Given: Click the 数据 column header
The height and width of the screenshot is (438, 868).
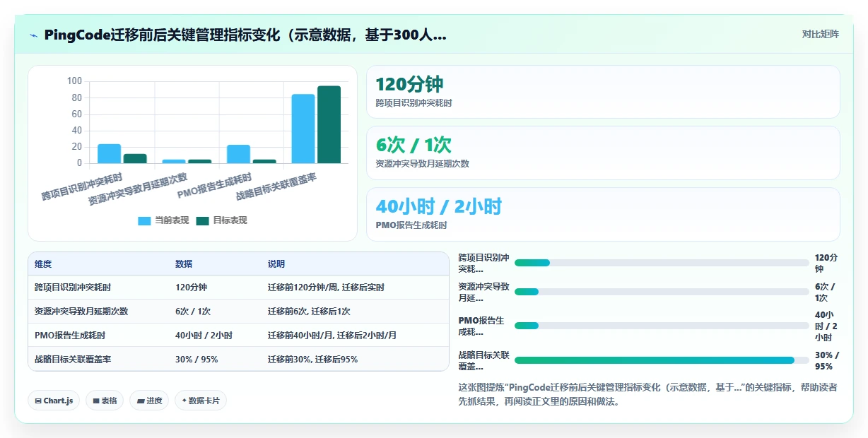Looking at the screenshot, I should 184,264.
